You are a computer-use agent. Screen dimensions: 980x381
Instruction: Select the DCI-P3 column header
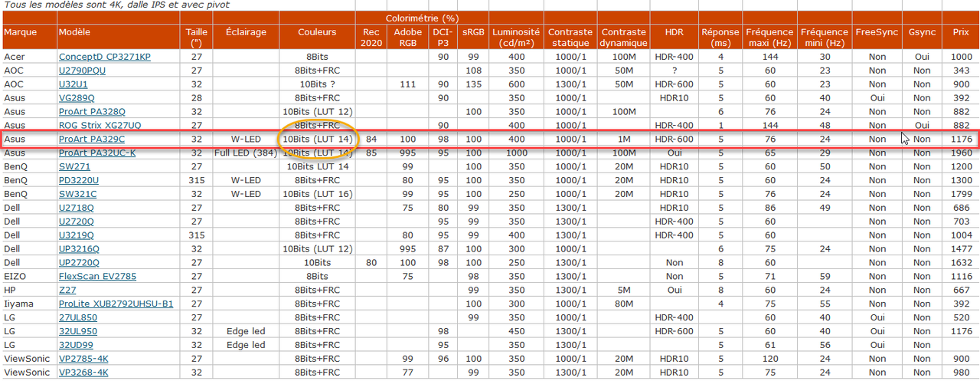click(443, 37)
